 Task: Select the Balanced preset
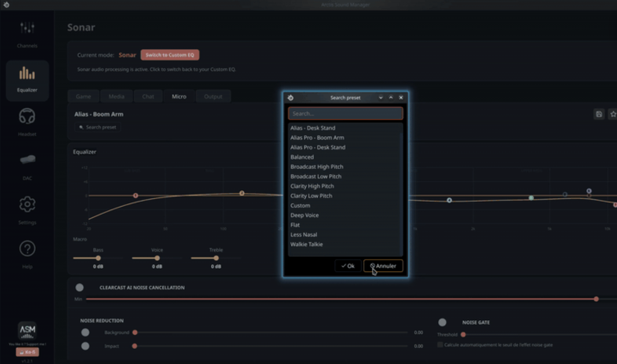(345, 157)
